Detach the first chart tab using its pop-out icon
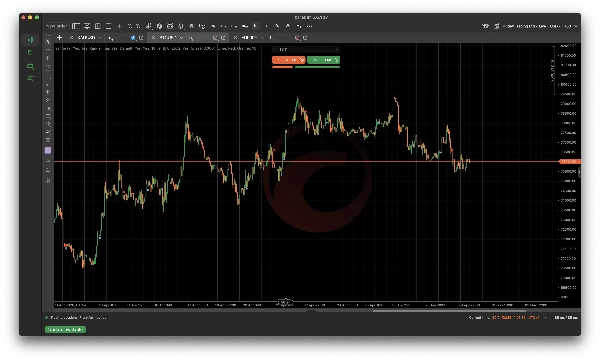This screenshot has width=600, height=361. [141, 38]
